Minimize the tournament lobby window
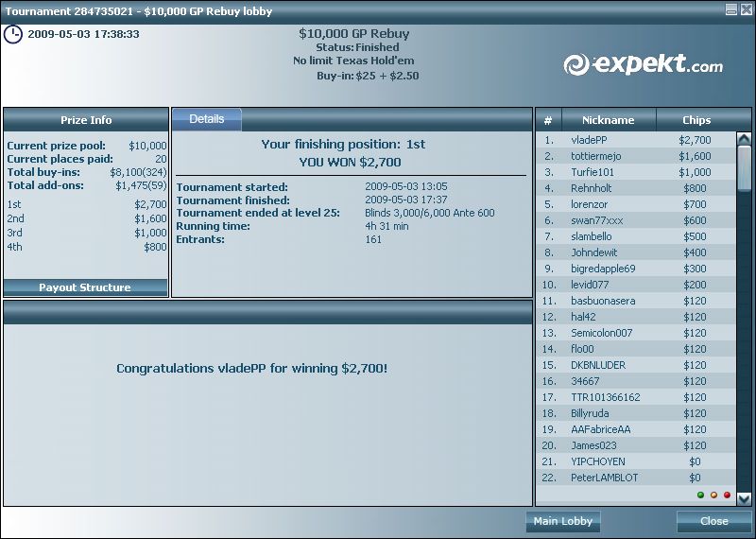756x539 pixels. tap(731, 9)
